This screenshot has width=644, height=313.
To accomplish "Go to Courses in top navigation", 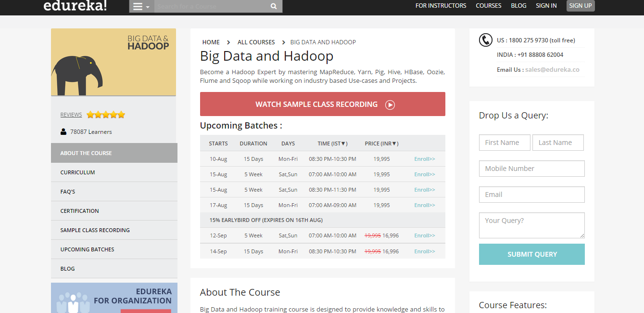I will tap(489, 6).
